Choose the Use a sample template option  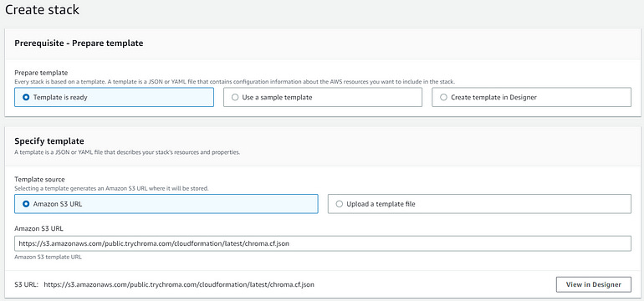[x=322, y=97]
